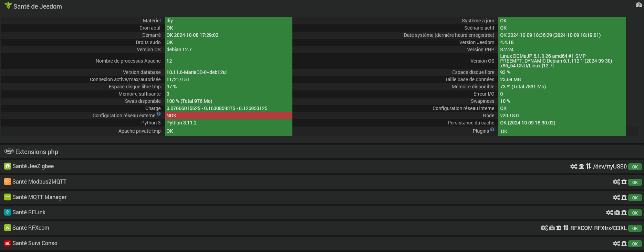Click help icon next to Plugins
Image resolution: width=644 pixels, height=252 pixels.
492,130
